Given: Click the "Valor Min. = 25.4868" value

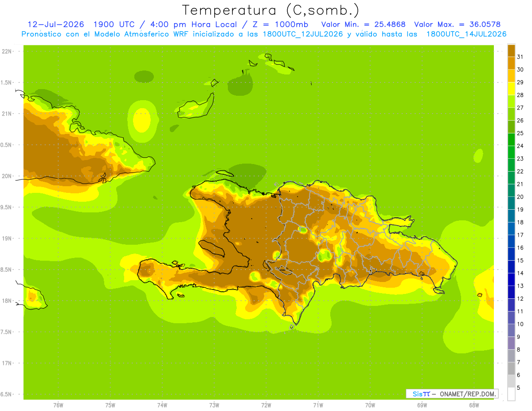Looking at the screenshot, I should click(x=363, y=24).
